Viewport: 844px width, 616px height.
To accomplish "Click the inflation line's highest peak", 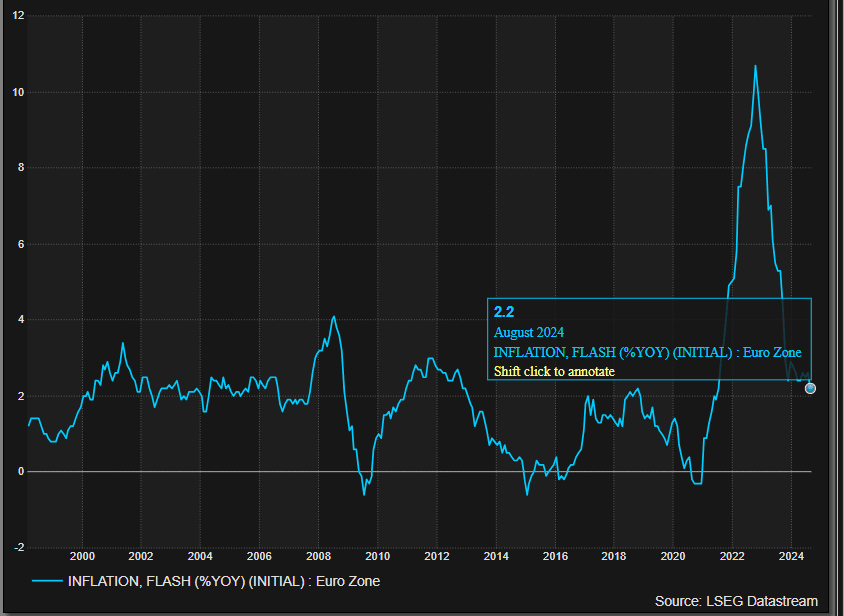I will (x=755, y=66).
